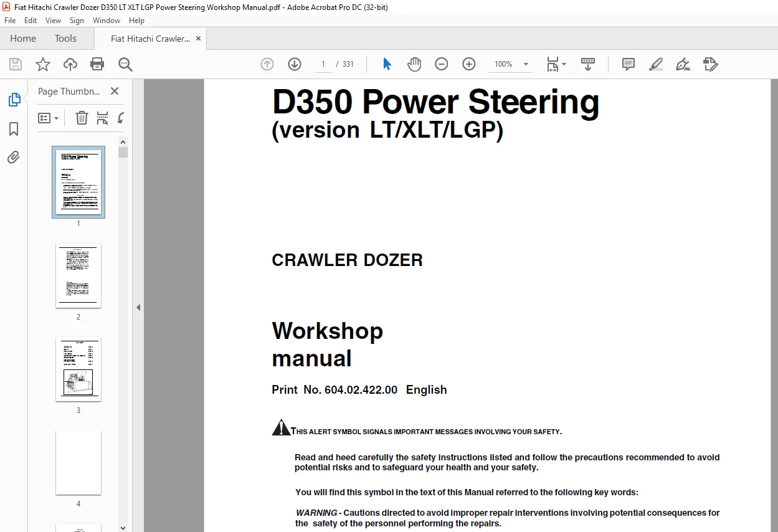This screenshot has width=778, height=532.
Task: Open the File menu
Action: tap(10, 21)
